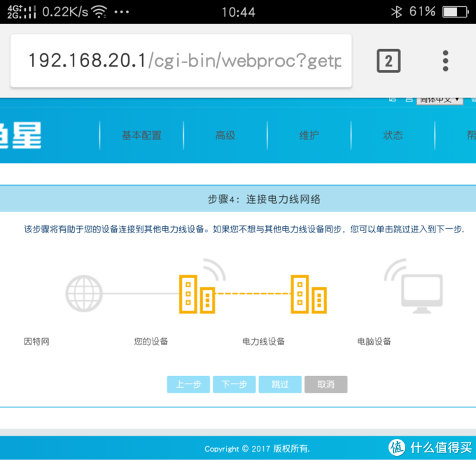Tap the Bluetooth status bar icon

pos(395,12)
